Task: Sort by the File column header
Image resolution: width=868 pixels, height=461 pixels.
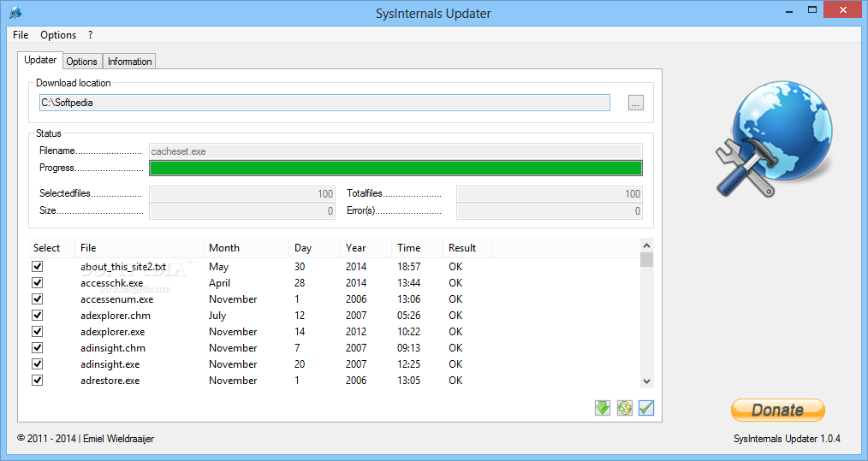Action: tap(139, 248)
